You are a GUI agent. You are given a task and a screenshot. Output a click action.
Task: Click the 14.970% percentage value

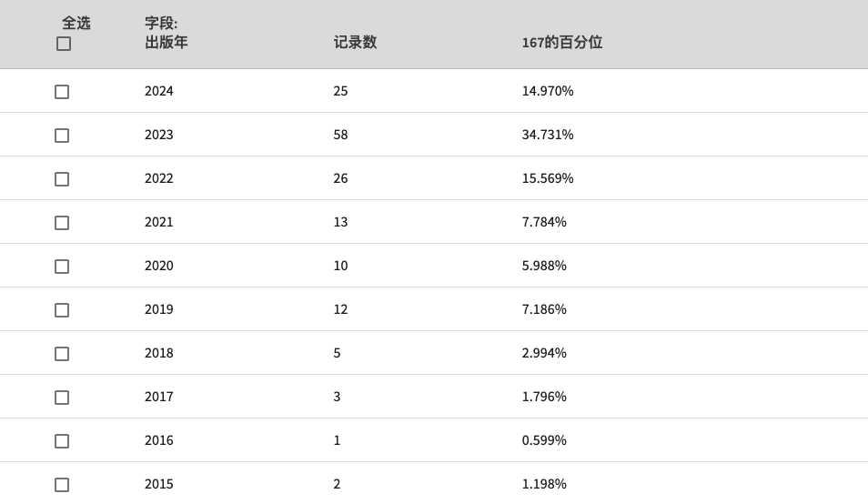coord(548,91)
